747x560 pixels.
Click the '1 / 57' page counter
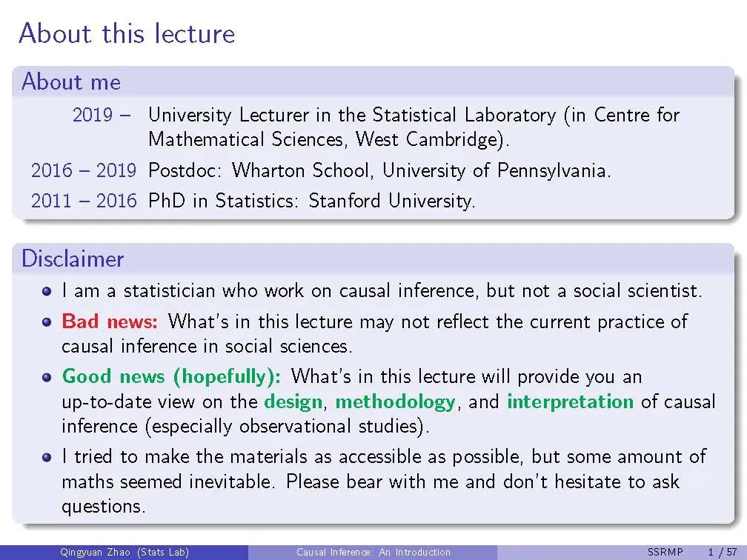[721, 552]
